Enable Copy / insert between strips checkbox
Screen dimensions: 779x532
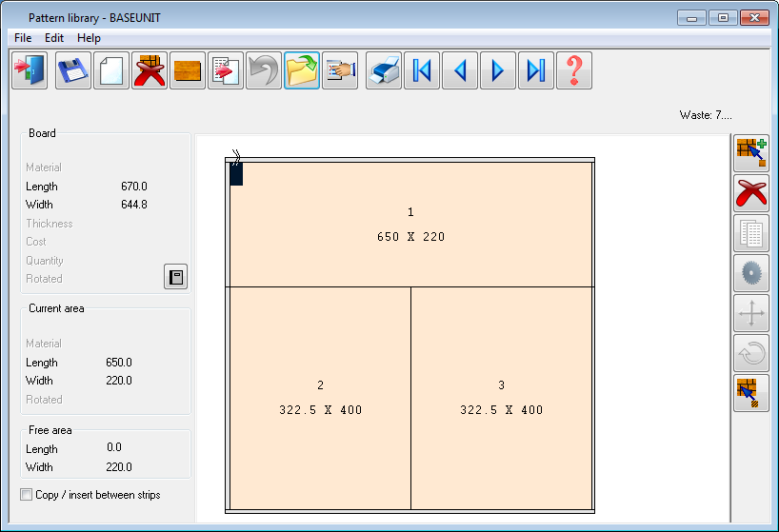pyautogui.click(x=27, y=494)
